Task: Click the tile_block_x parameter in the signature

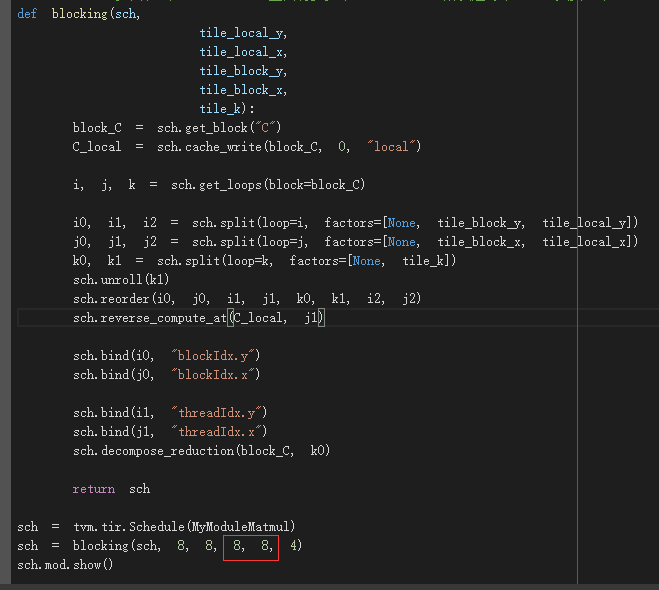Action: (x=243, y=90)
